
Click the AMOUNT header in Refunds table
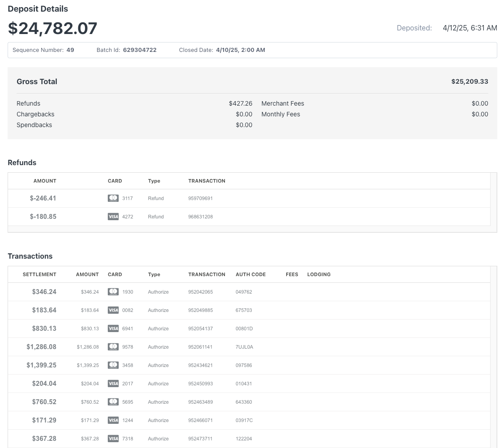click(45, 181)
